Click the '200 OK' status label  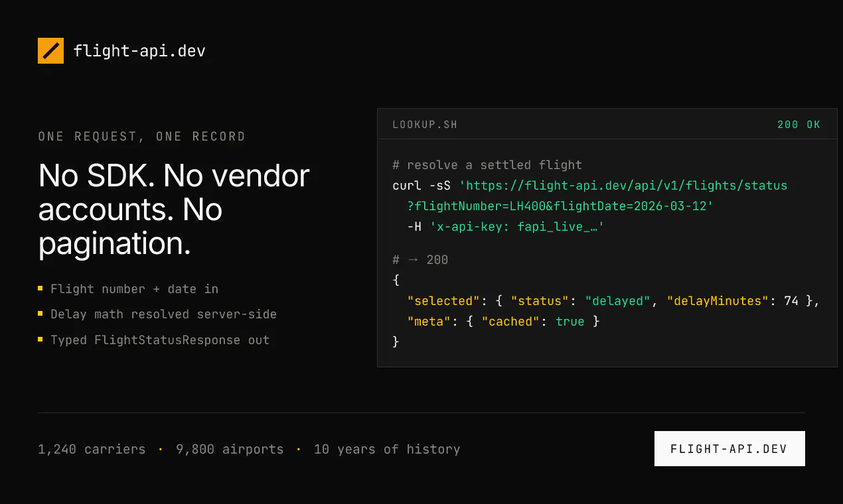799,125
